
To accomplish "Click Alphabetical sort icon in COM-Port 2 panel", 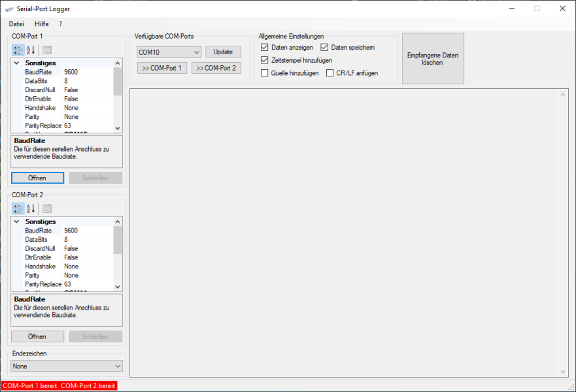I will click(x=31, y=209).
